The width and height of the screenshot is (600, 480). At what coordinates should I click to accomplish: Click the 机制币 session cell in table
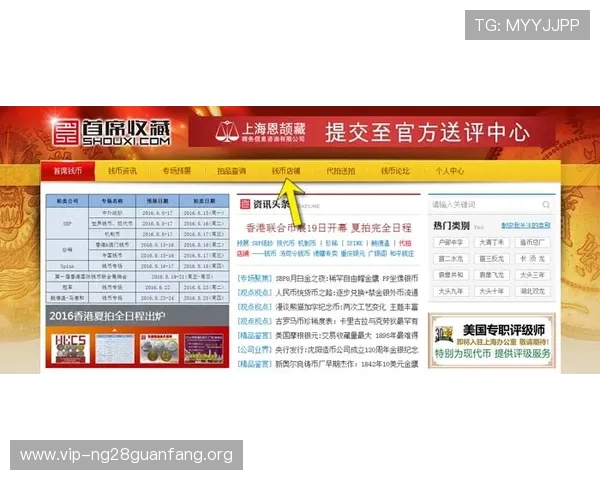pyautogui.click(x=112, y=234)
